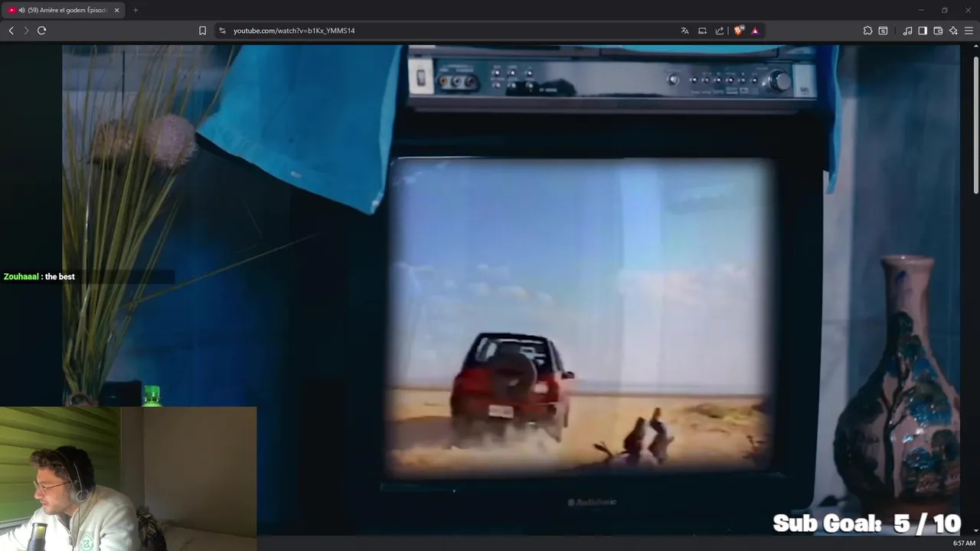Open Brave Rewards triangle icon

click(755, 31)
